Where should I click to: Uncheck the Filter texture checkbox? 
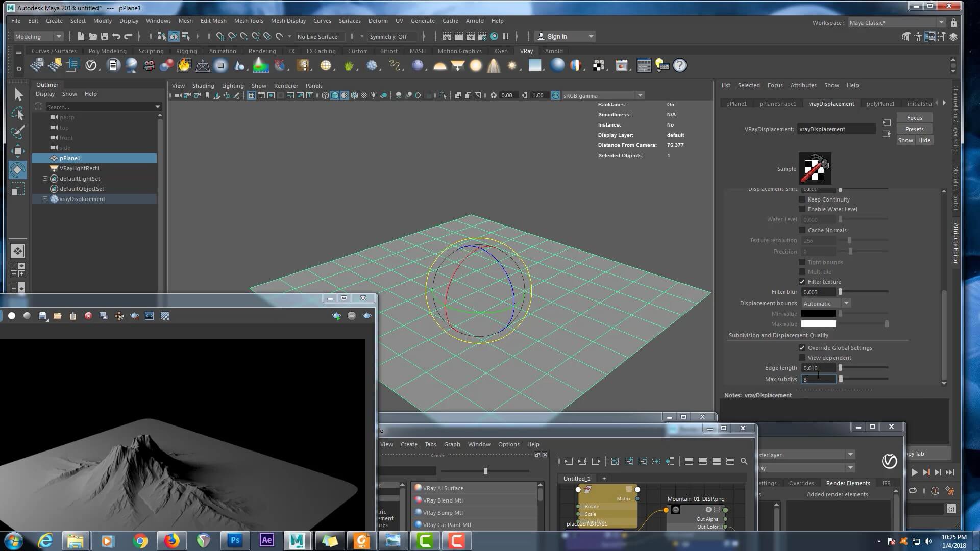click(802, 282)
